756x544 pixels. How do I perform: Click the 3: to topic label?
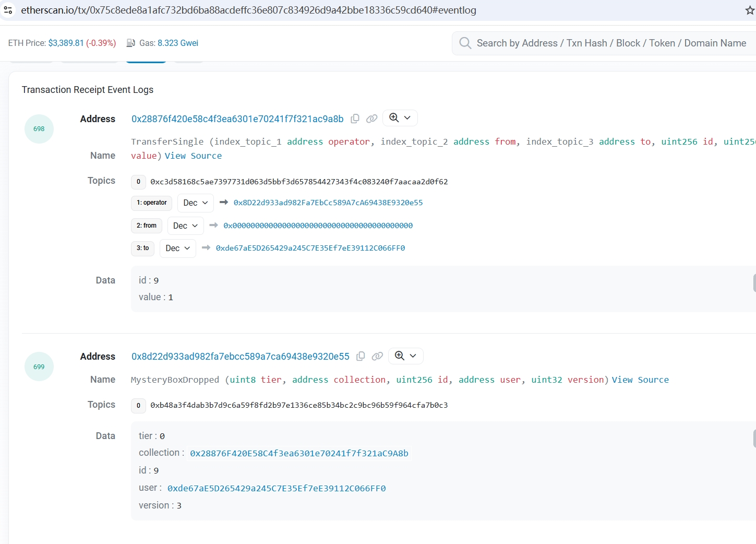(x=142, y=248)
